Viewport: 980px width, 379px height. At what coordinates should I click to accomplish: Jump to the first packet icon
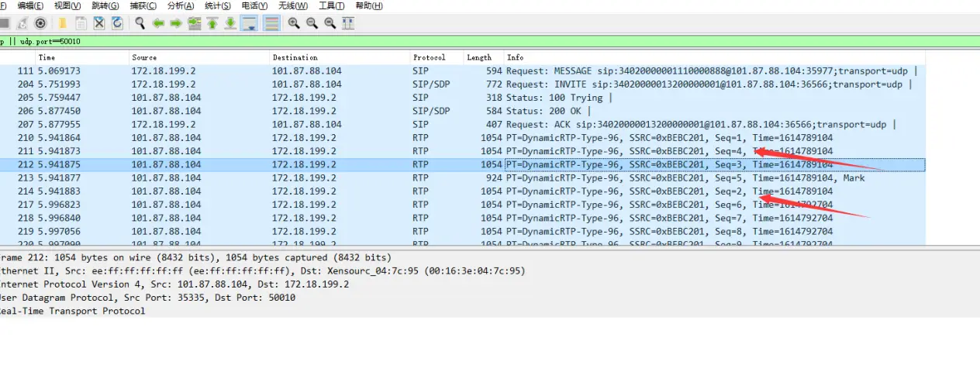point(212,23)
